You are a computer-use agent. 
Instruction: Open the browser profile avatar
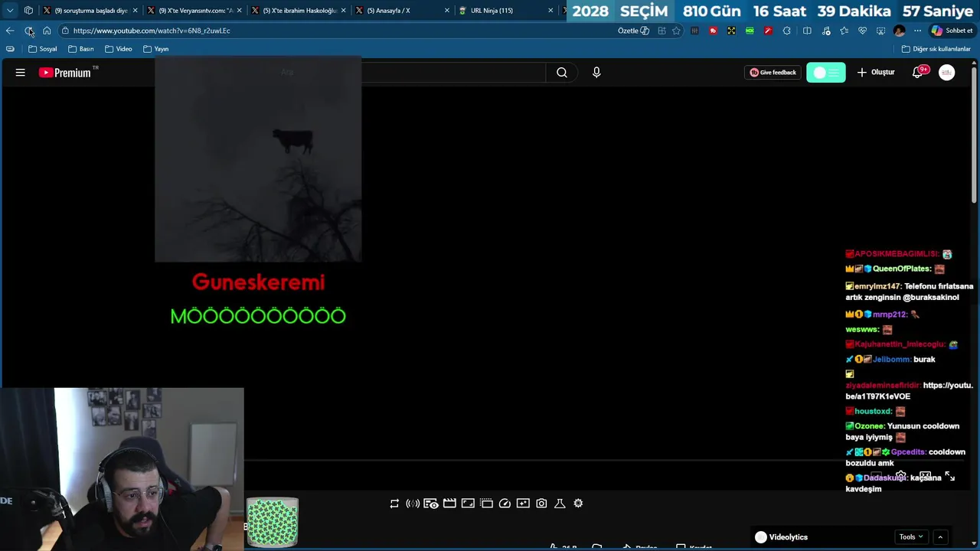(x=900, y=31)
